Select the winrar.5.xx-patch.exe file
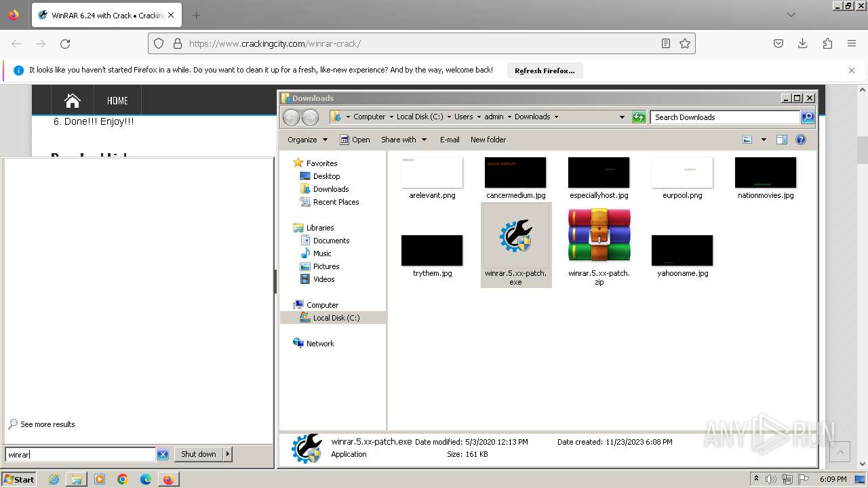The width and height of the screenshot is (868, 488). tap(516, 245)
